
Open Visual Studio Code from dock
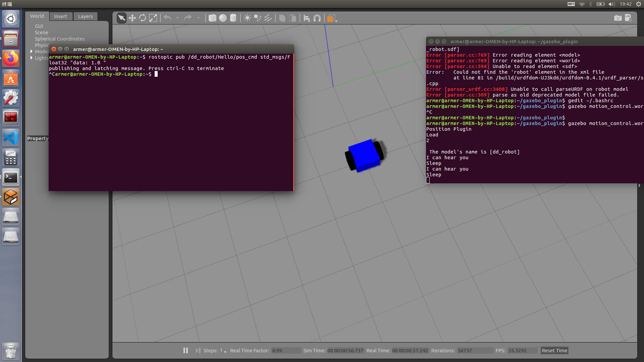coord(11,137)
